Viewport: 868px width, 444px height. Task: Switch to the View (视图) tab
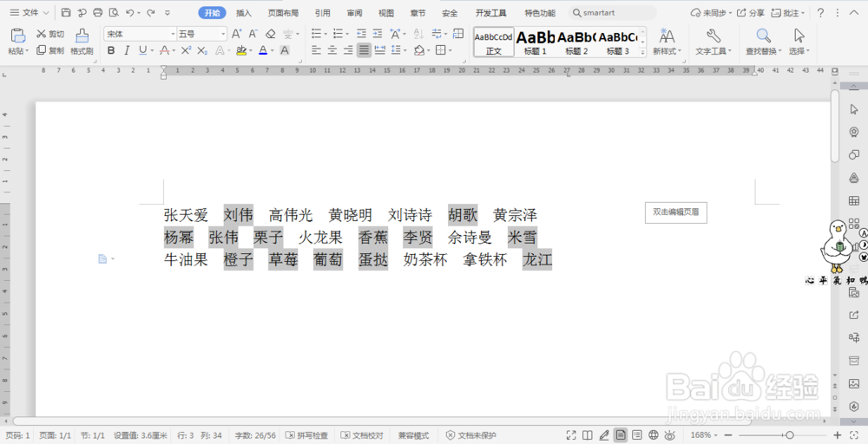point(386,13)
